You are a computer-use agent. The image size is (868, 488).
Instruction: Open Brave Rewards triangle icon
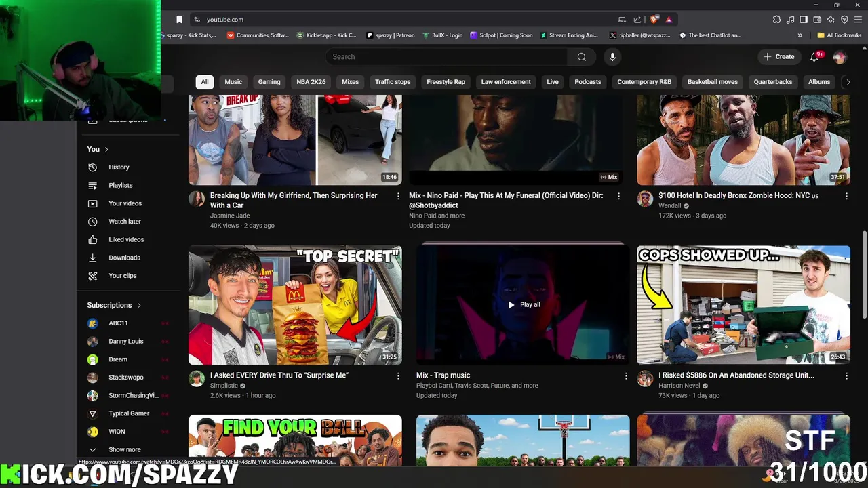coord(669,20)
